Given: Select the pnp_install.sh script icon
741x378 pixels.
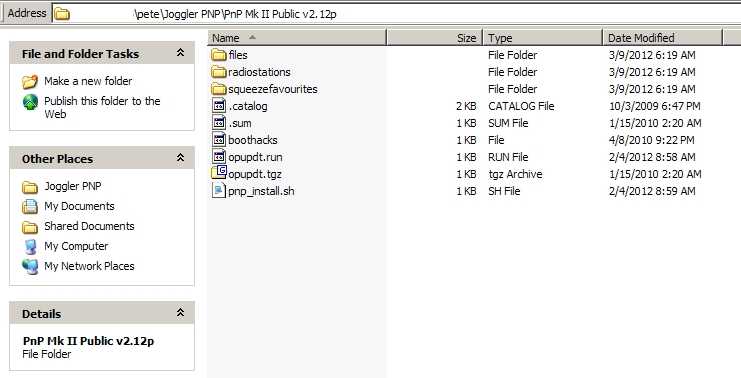Looking at the screenshot, I should [219, 191].
